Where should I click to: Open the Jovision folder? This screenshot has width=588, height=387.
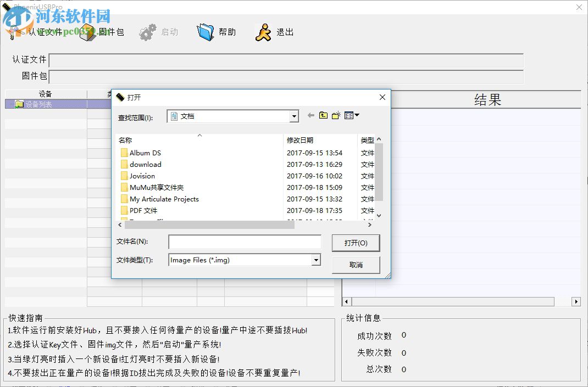(x=142, y=176)
